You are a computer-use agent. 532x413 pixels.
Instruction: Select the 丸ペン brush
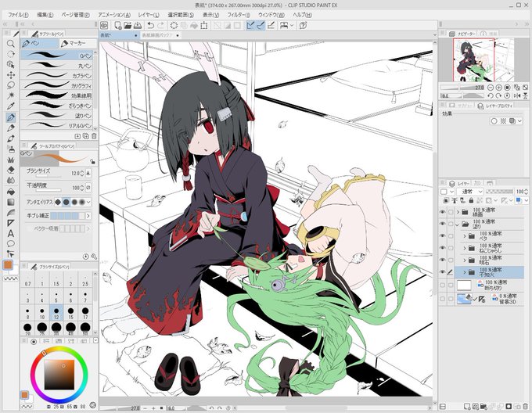tap(56, 65)
